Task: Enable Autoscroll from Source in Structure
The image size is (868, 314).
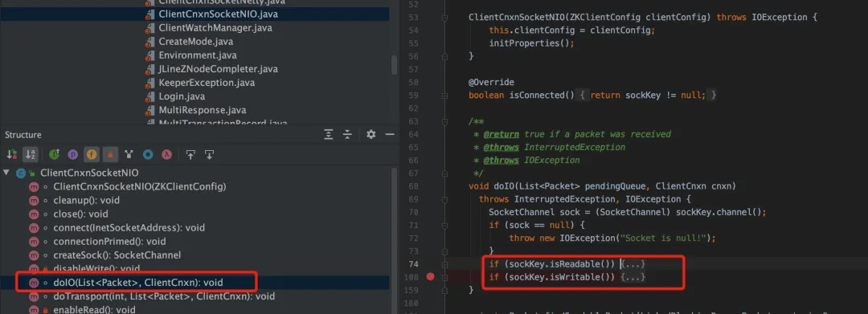Action: coord(209,154)
